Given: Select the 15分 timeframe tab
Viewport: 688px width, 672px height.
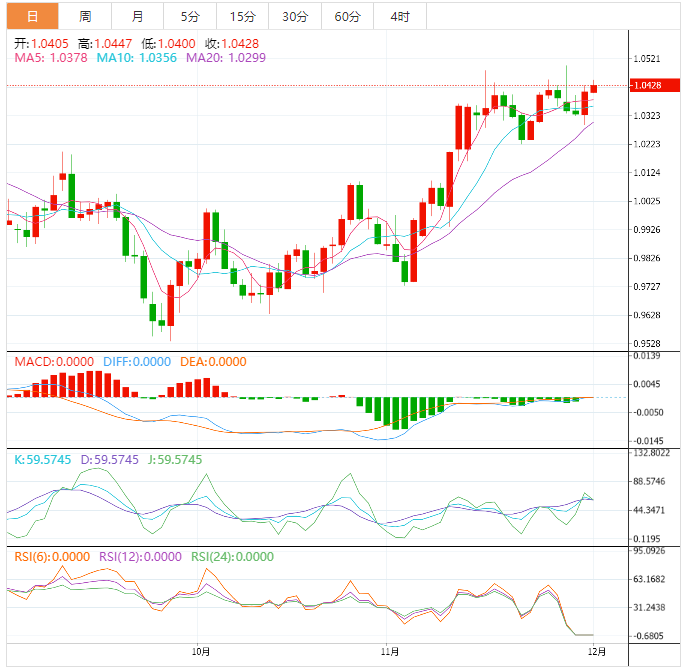Looking at the screenshot, I should tap(242, 16).
